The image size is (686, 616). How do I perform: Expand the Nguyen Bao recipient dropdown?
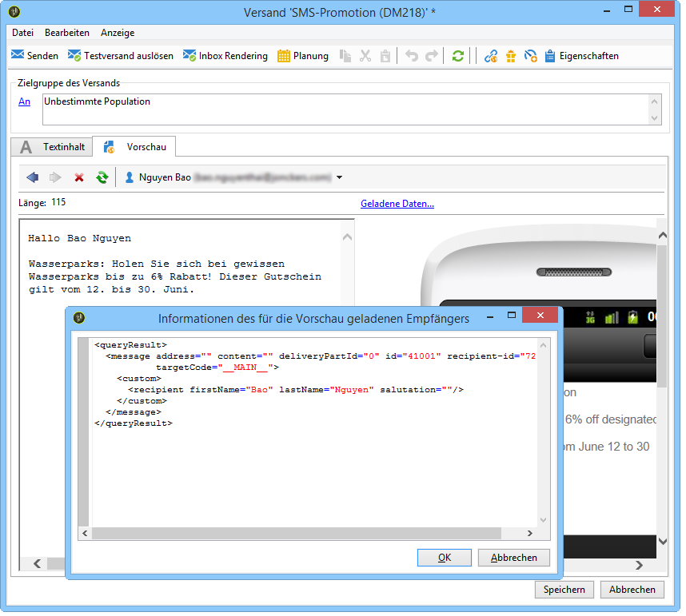click(340, 177)
